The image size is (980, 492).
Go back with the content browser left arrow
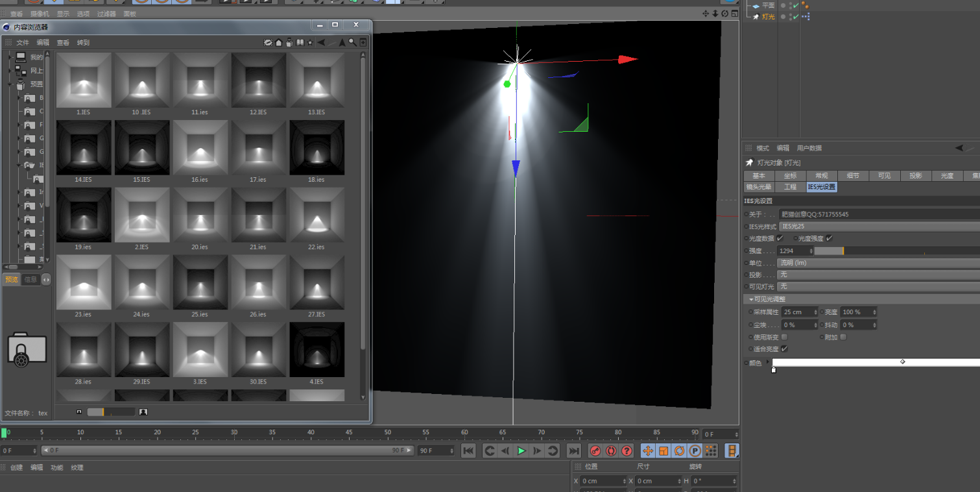coord(321,42)
